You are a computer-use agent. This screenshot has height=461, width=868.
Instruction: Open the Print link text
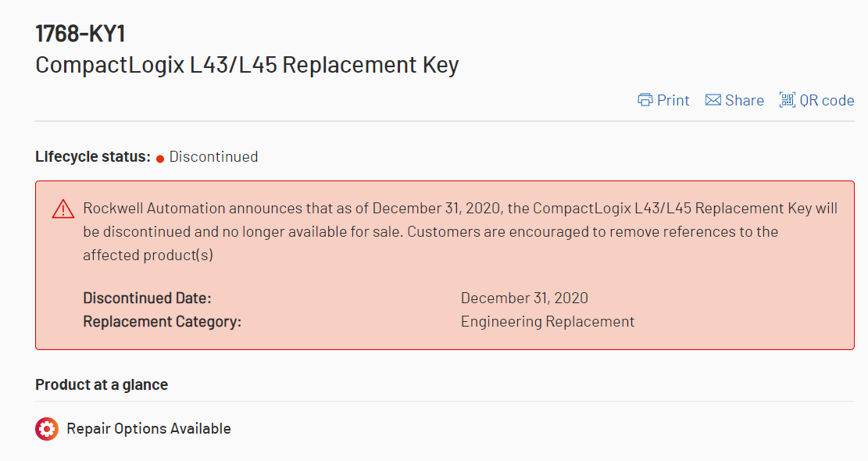tap(673, 100)
